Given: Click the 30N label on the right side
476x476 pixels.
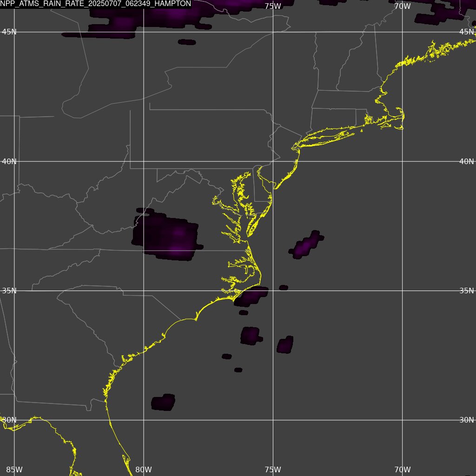Looking at the screenshot, I should (467, 420).
